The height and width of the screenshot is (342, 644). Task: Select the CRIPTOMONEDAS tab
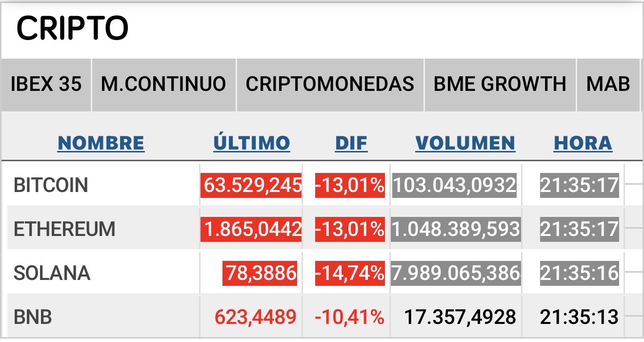[330, 85]
